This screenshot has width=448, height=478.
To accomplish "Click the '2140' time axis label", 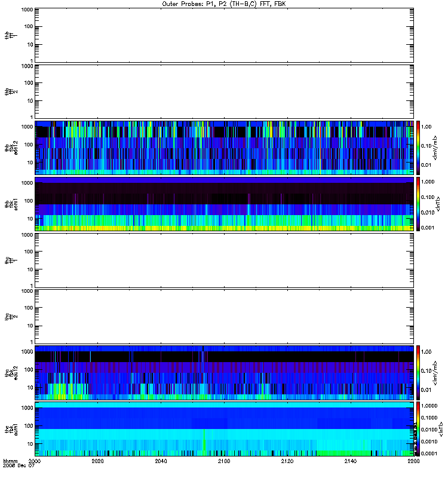I will point(351,461).
